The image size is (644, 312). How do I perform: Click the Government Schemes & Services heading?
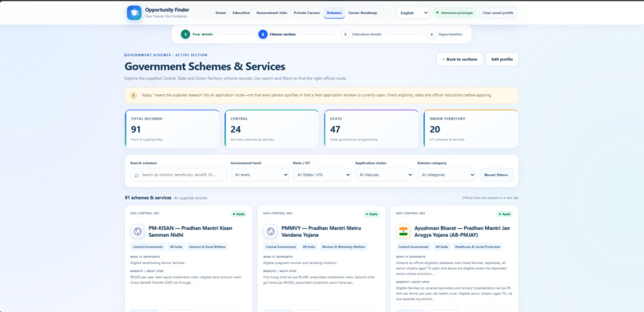[205, 67]
